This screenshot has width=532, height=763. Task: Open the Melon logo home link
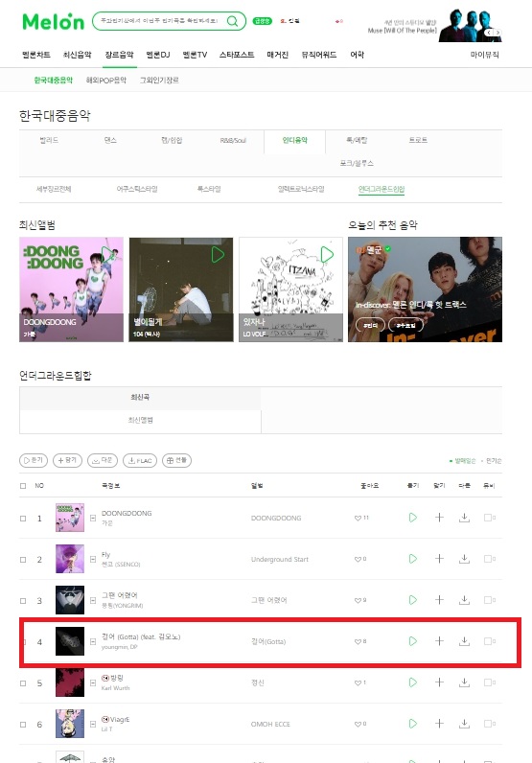click(53, 21)
